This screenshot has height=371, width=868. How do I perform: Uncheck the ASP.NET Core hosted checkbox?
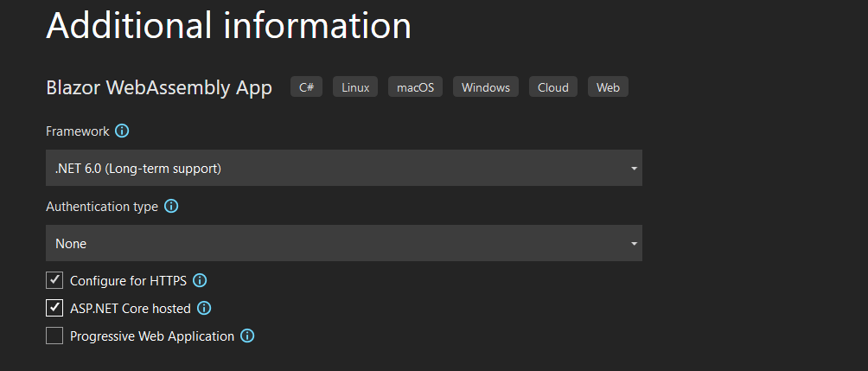[54, 308]
